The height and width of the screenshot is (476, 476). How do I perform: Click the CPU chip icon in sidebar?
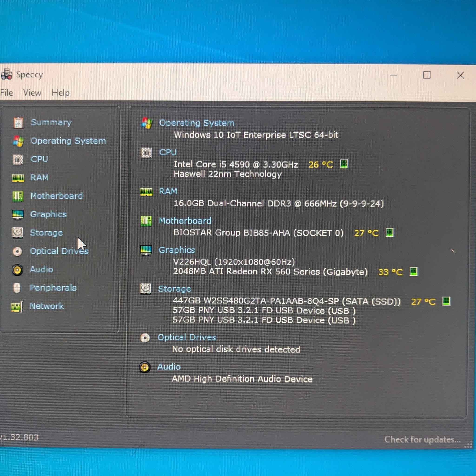point(18,159)
